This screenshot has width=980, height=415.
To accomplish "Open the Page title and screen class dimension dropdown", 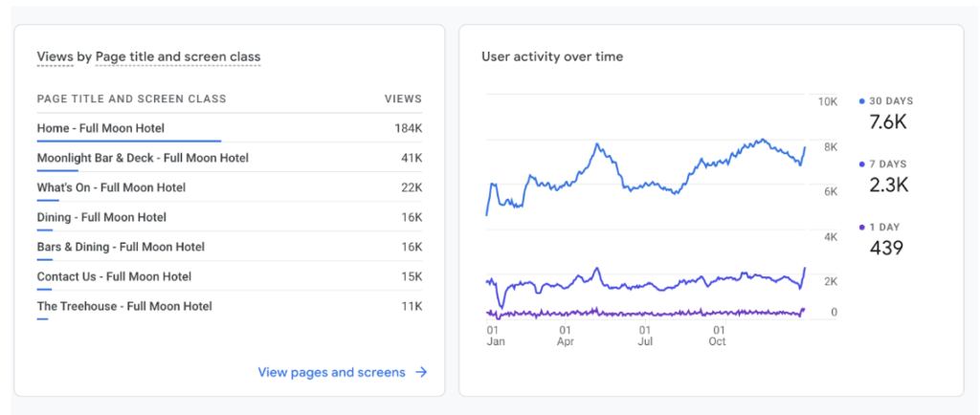I will click(x=178, y=57).
